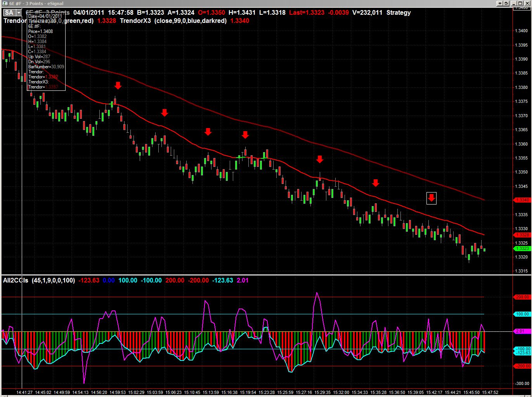The image size is (532, 397).
Task: Click the date 04/01/2011 in the chart header
Action: click(88, 12)
